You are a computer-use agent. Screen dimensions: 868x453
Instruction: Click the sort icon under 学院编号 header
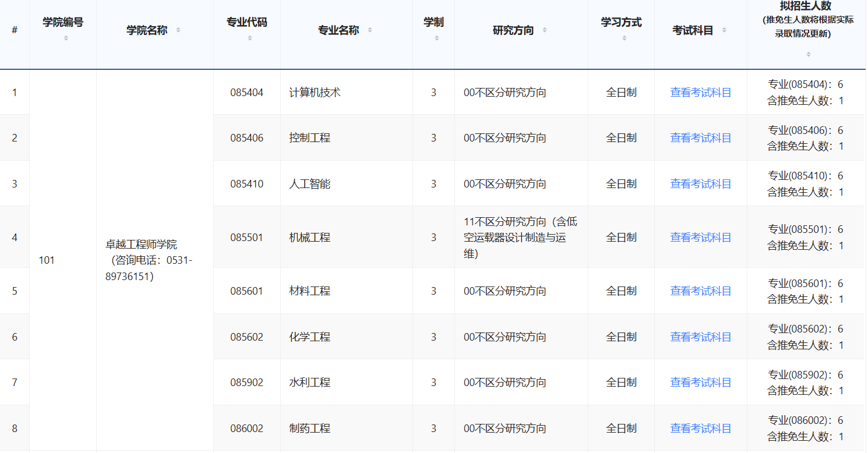66,38
